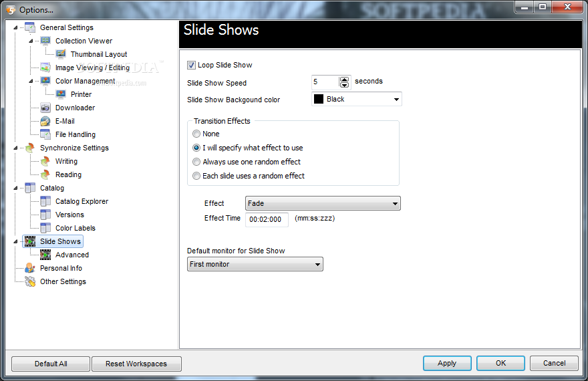Click the Effect Time input field
The height and width of the screenshot is (381, 588).
267,219
